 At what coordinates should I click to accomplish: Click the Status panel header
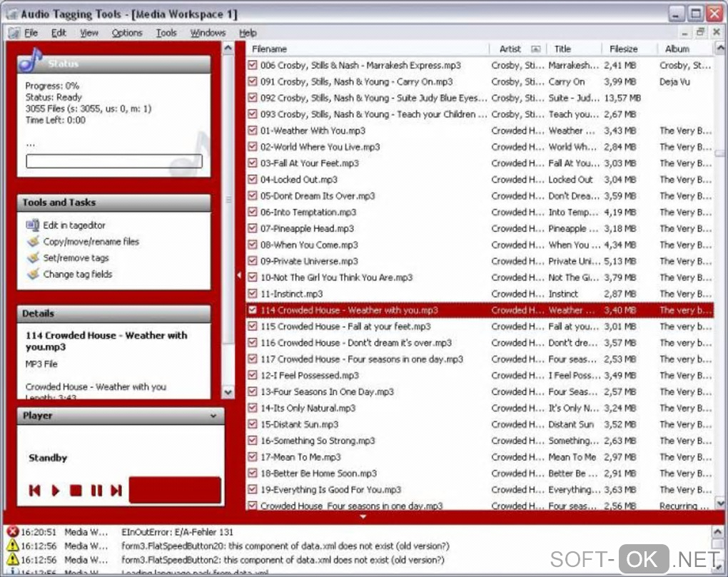tap(113, 64)
